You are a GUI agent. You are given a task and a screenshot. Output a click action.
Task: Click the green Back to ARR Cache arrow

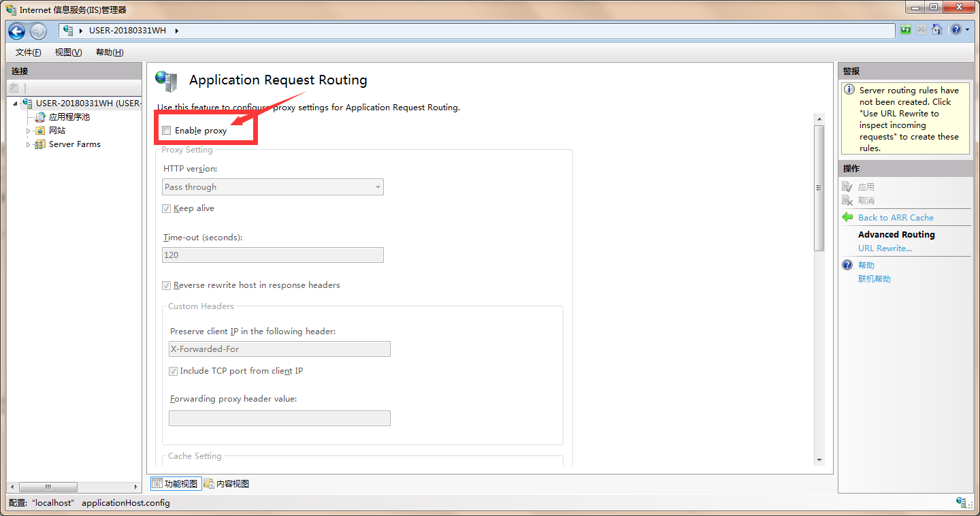coord(847,217)
